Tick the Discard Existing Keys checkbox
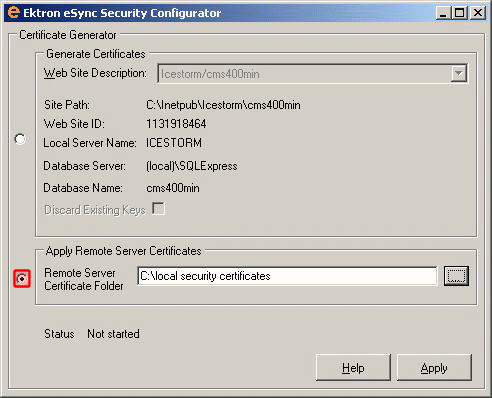 tap(158, 209)
